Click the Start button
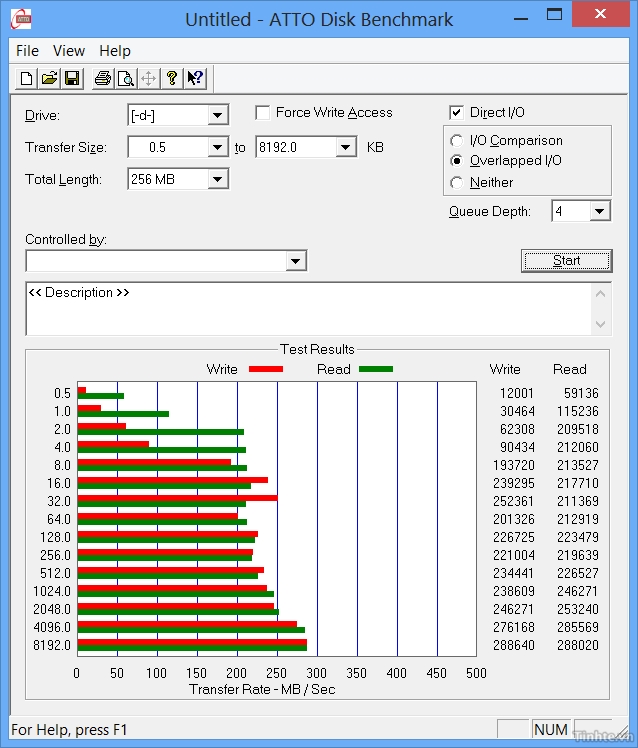The image size is (638, 748). click(567, 261)
